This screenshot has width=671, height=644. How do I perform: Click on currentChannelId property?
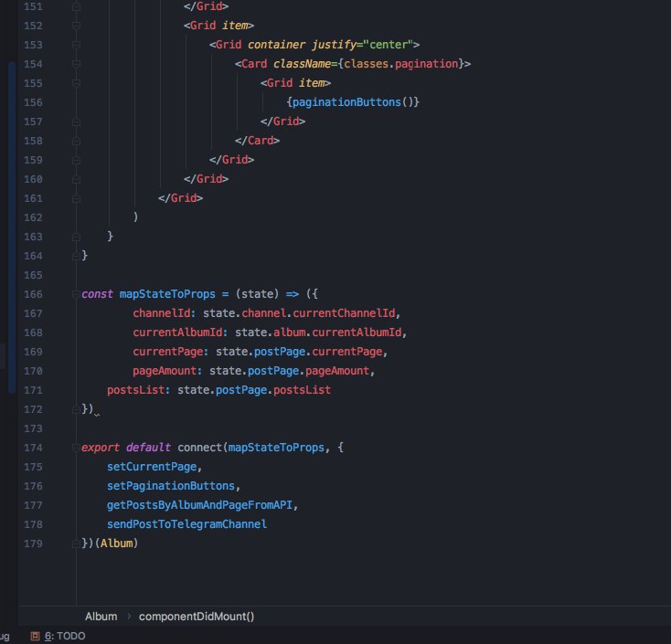click(x=344, y=313)
